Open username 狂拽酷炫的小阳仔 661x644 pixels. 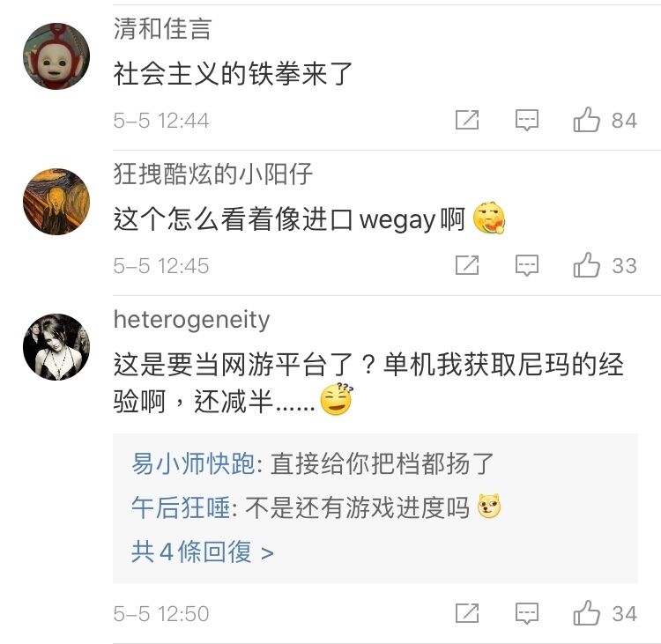point(213,174)
